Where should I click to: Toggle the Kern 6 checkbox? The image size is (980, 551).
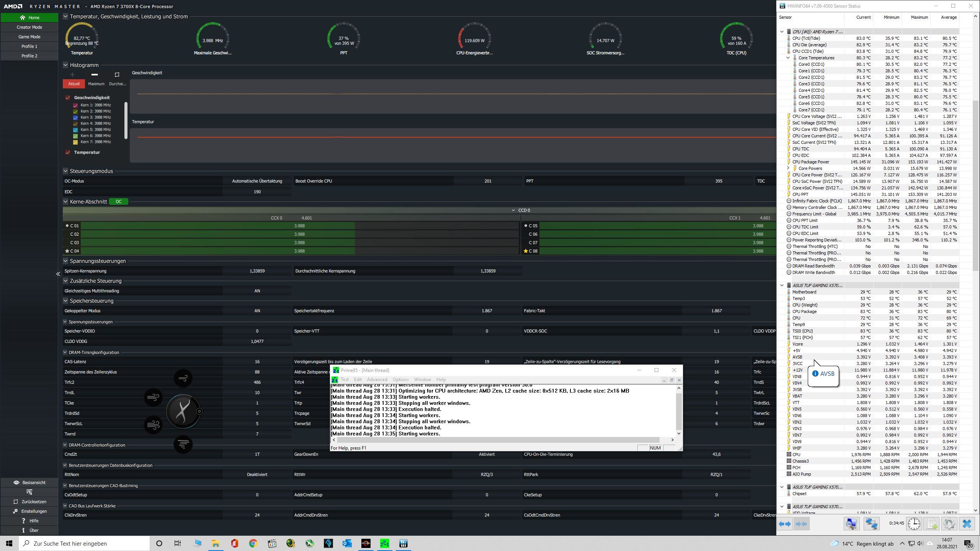(75, 136)
